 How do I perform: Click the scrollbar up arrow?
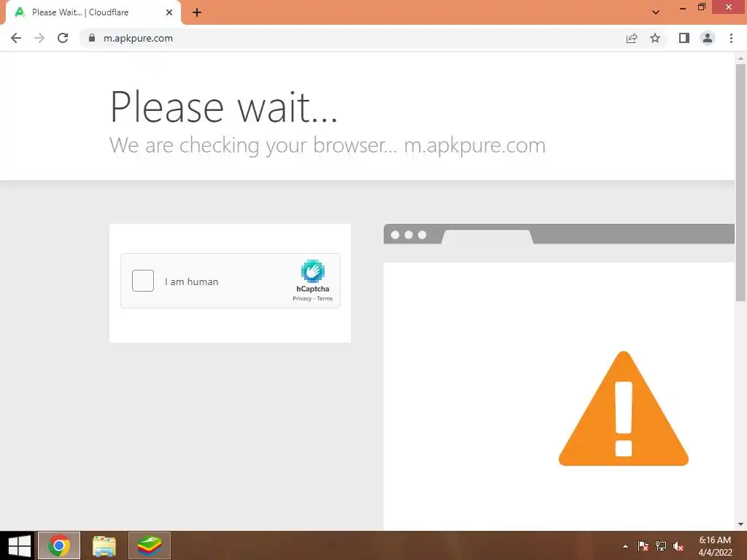(740, 58)
